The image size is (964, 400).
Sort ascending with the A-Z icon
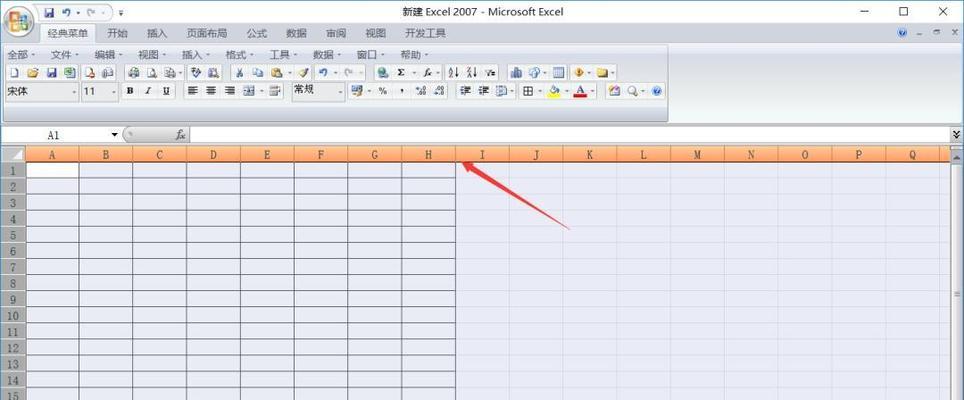(x=453, y=73)
